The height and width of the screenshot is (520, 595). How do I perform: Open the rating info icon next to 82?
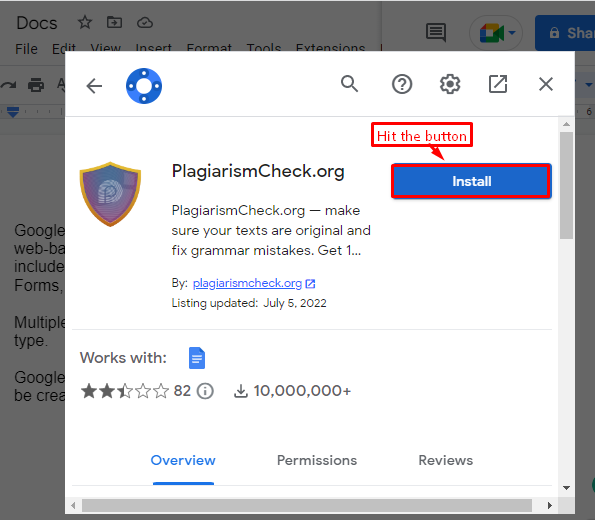point(205,391)
